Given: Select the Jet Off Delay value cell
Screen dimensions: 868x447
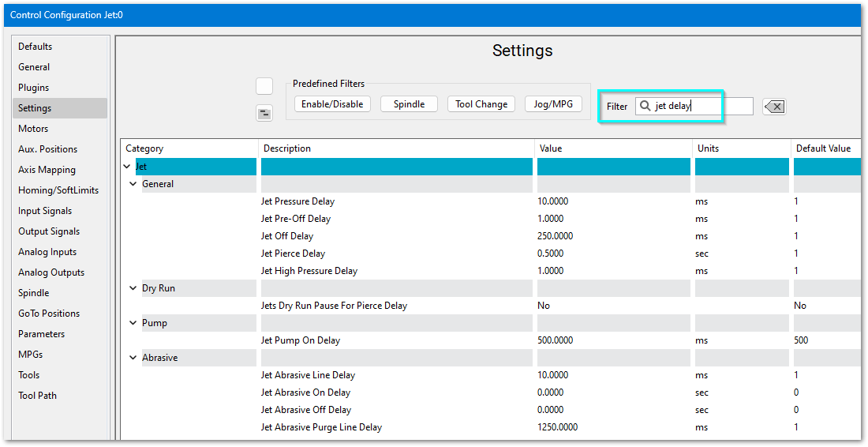Looking at the screenshot, I should (x=614, y=236).
